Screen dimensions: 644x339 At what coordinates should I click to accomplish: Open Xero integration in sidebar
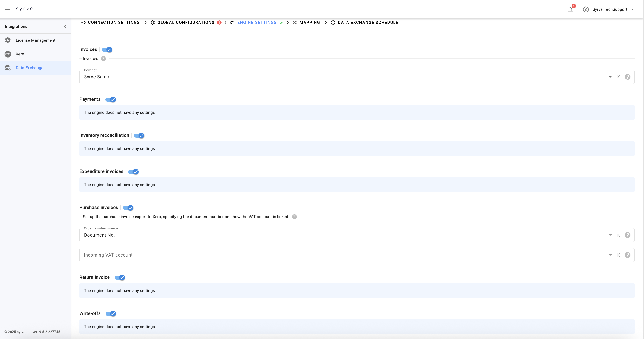point(35,54)
